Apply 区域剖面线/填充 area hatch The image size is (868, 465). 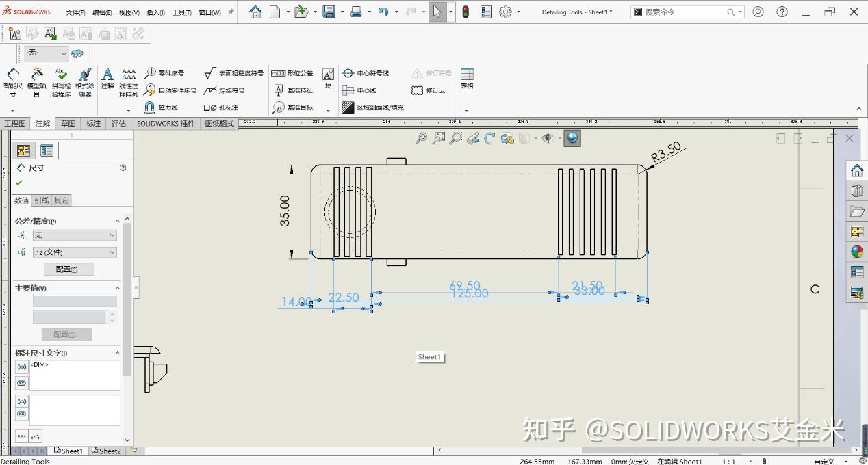pos(373,107)
